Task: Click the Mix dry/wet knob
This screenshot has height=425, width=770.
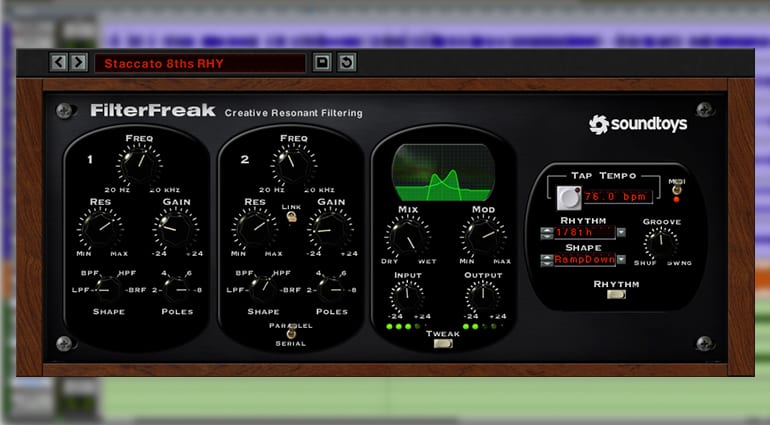Action: (408, 237)
